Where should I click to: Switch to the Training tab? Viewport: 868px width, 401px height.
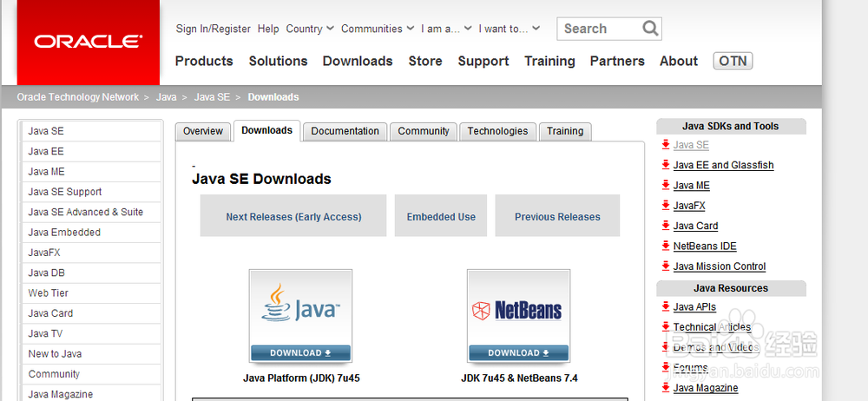(565, 131)
